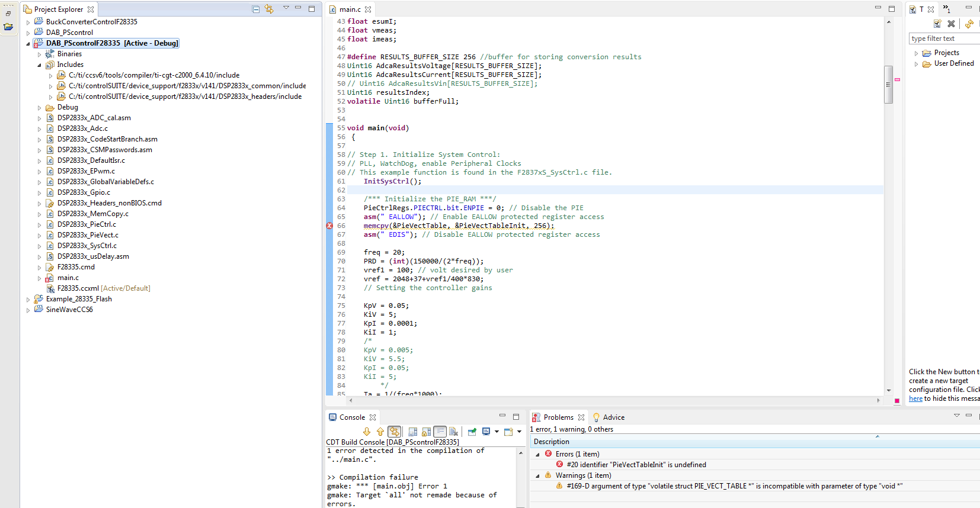Pin the Console view
Screen dimensions: 980x508
tap(472, 432)
